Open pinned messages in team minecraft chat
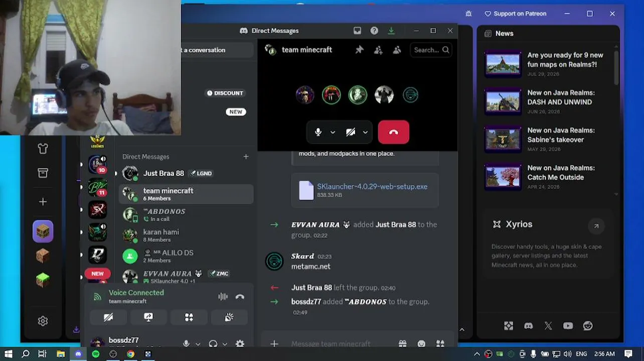644x361 pixels. click(359, 50)
